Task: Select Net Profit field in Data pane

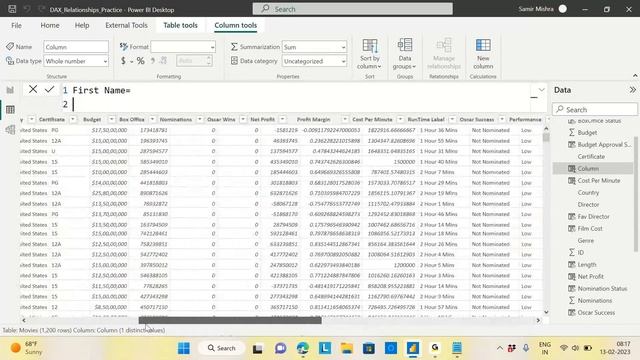Action: coord(590,277)
